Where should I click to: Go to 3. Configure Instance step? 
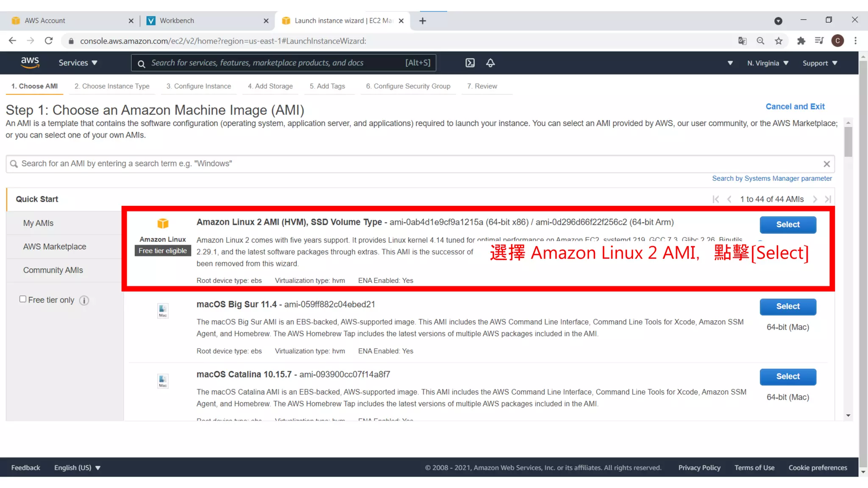tap(198, 86)
